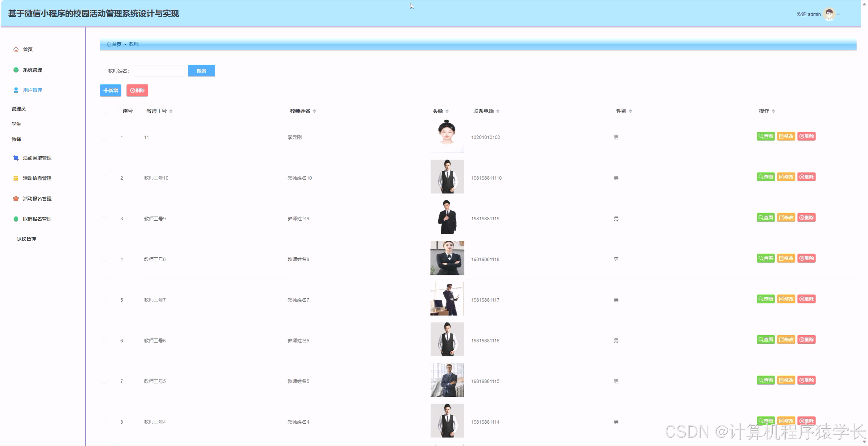This screenshot has width=868, height=446.
Task: Click the page scrollbar down arrow
Action: point(864,442)
